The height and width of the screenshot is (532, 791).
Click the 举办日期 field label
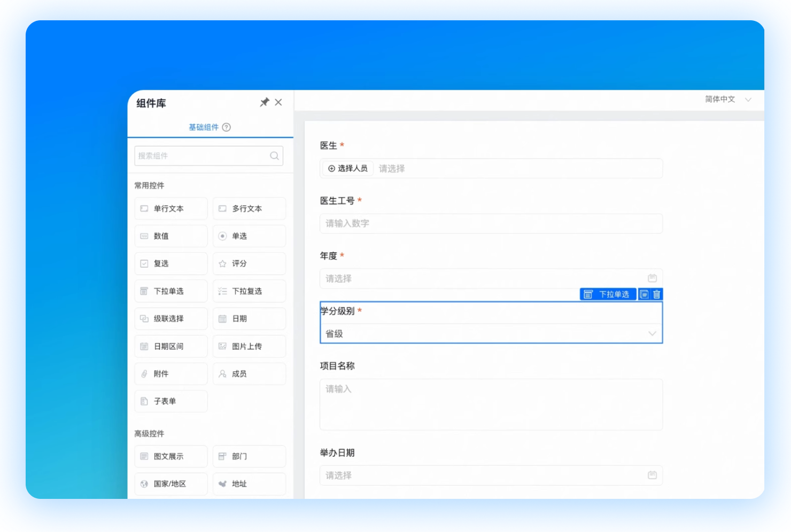337,453
